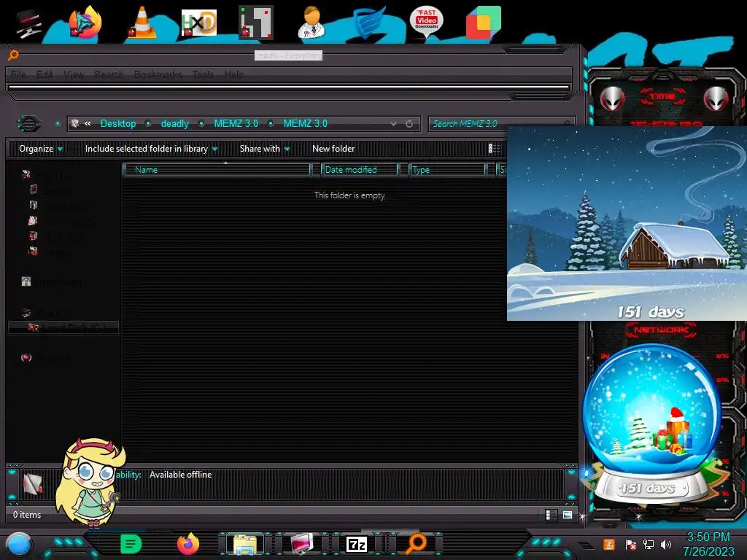Open the Organize dropdown menu

[x=41, y=149]
